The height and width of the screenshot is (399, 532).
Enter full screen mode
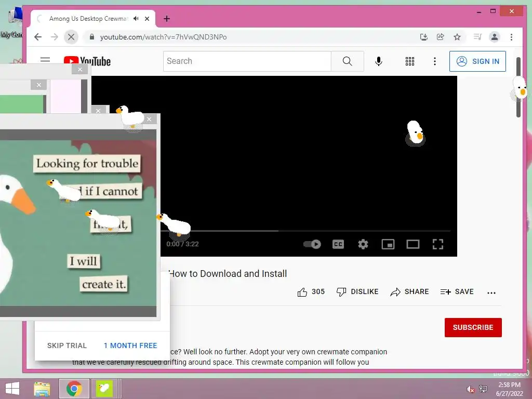(x=437, y=244)
